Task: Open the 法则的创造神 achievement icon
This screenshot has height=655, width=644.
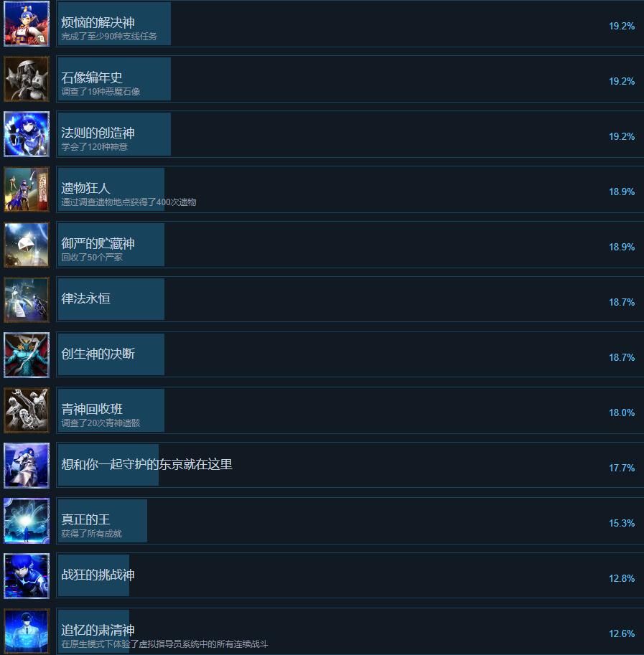Action: tap(27, 134)
